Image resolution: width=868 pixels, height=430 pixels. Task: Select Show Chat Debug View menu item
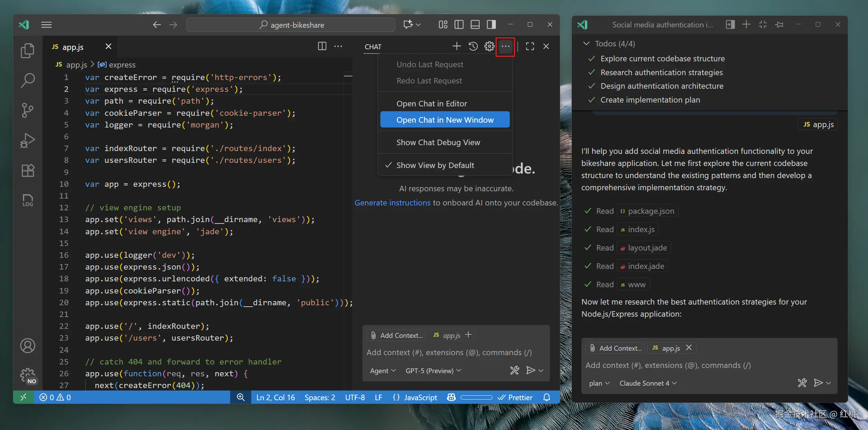438,142
